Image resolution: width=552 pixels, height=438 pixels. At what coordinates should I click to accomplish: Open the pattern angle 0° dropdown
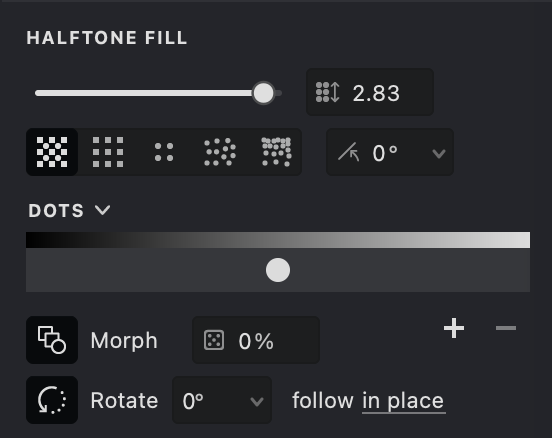[390, 152]
